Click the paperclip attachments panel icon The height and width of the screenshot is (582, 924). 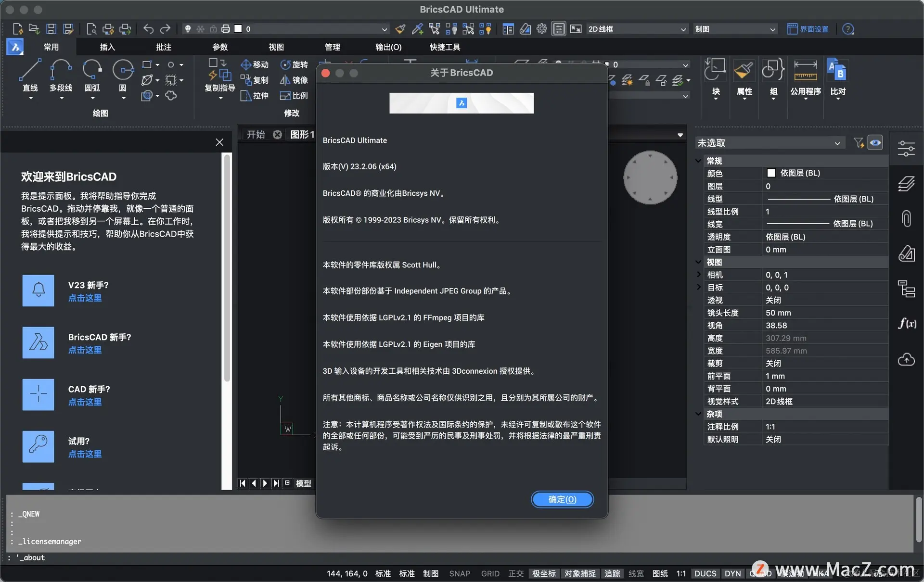(906, 218)
